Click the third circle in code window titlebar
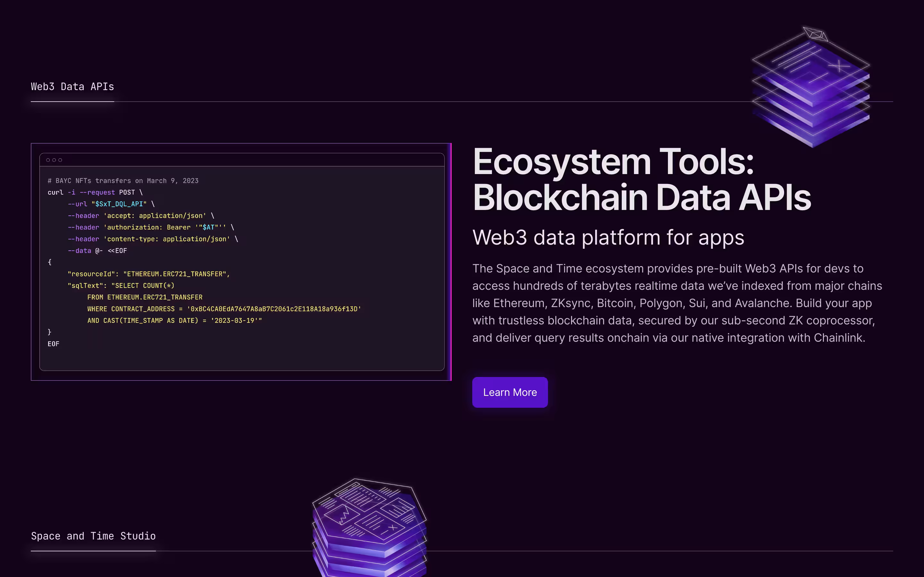The width and height of the screenshot is (924, 577). (x=60, y=160)
